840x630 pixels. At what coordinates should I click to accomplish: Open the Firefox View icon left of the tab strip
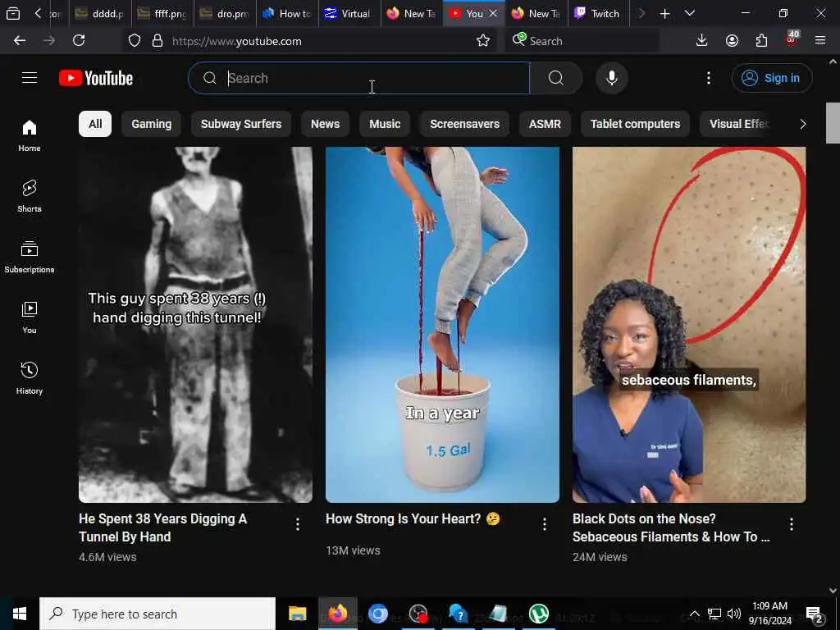[x=13, y=14]
